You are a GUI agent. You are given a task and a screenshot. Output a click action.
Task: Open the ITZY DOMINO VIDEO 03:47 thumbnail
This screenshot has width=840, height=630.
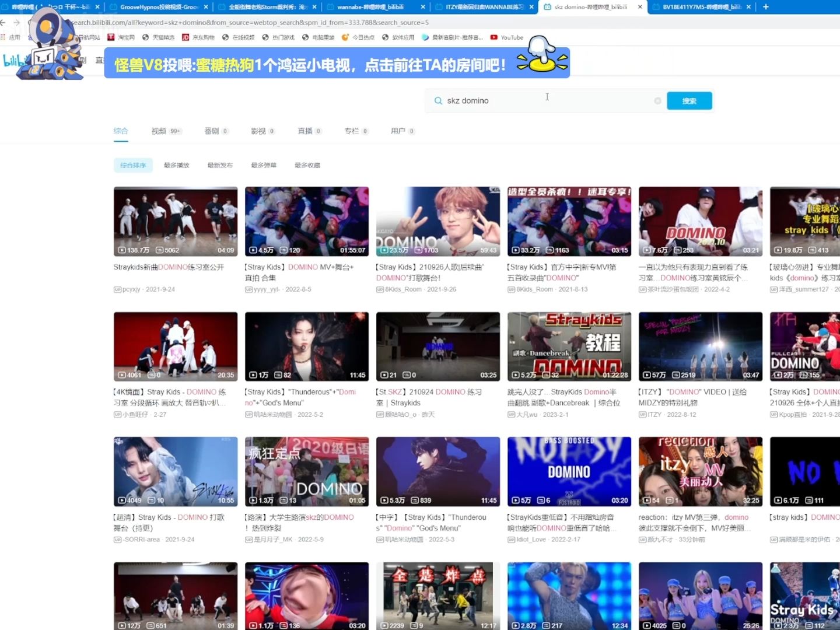point(701,346)
